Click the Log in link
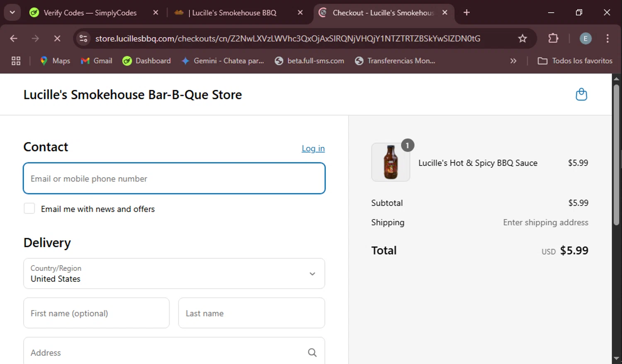Screen dimensions: 622x364 pyautogui.click(x=313, y=148)
